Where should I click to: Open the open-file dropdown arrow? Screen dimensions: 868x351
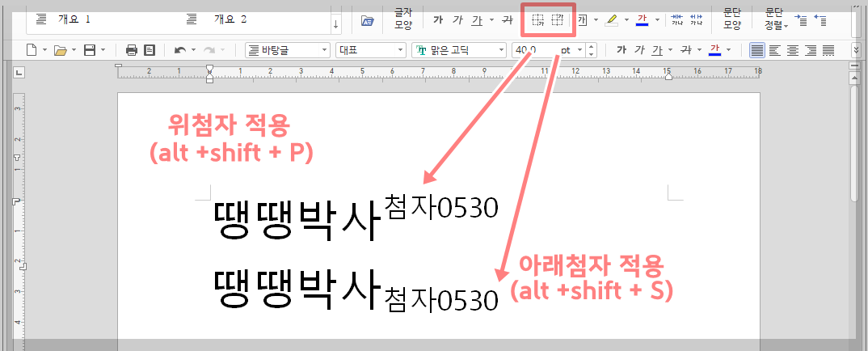pos(74,50)
